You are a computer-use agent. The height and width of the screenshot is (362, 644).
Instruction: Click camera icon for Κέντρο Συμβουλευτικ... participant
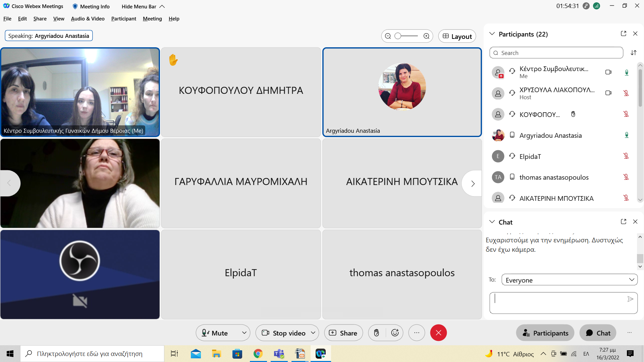click(608, 72)
